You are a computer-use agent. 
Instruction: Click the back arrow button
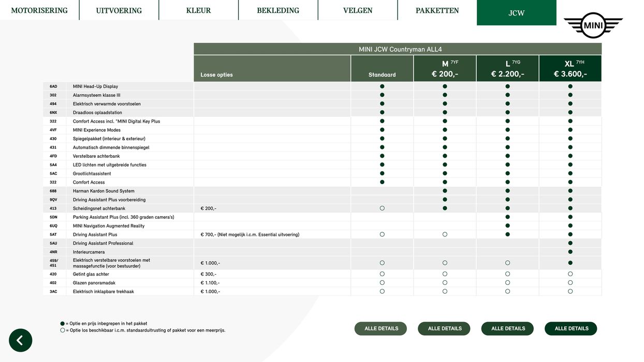point(20,340)
